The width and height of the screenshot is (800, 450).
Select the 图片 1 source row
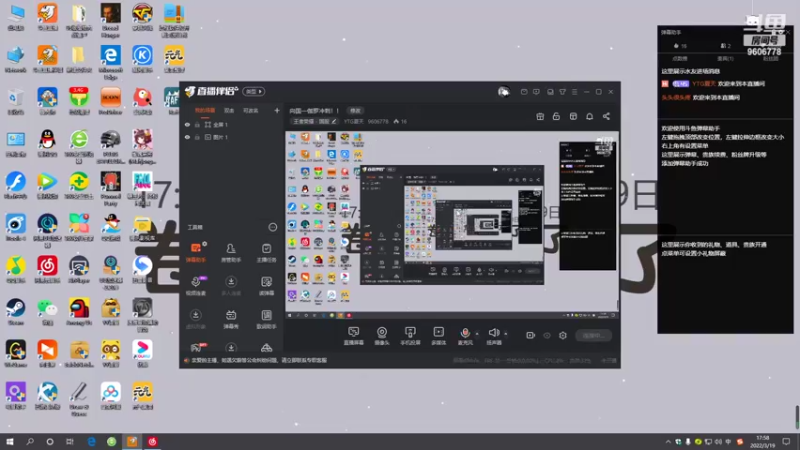point(232,137)
